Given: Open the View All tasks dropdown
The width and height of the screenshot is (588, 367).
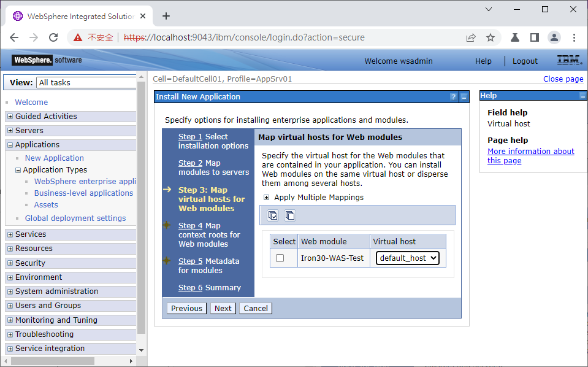Looking at the screenshot, I should (x=86, y=83).
